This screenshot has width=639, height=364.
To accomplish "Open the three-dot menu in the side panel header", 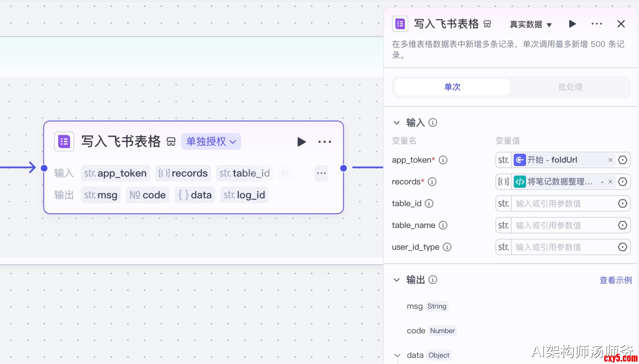I will click(x=596, y=24).
